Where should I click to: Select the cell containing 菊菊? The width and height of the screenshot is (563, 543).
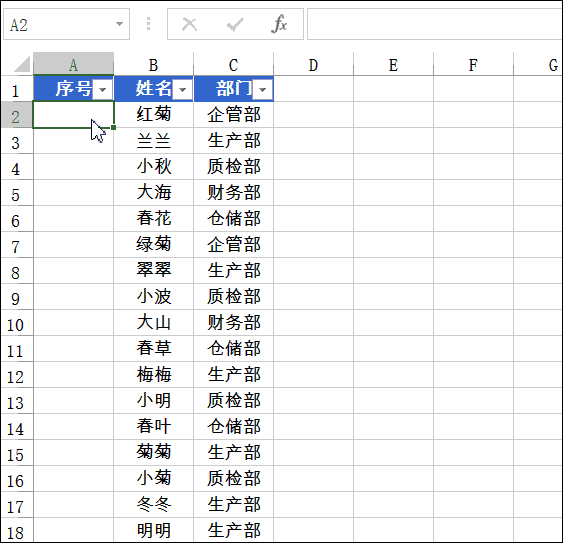pos(154,452)
